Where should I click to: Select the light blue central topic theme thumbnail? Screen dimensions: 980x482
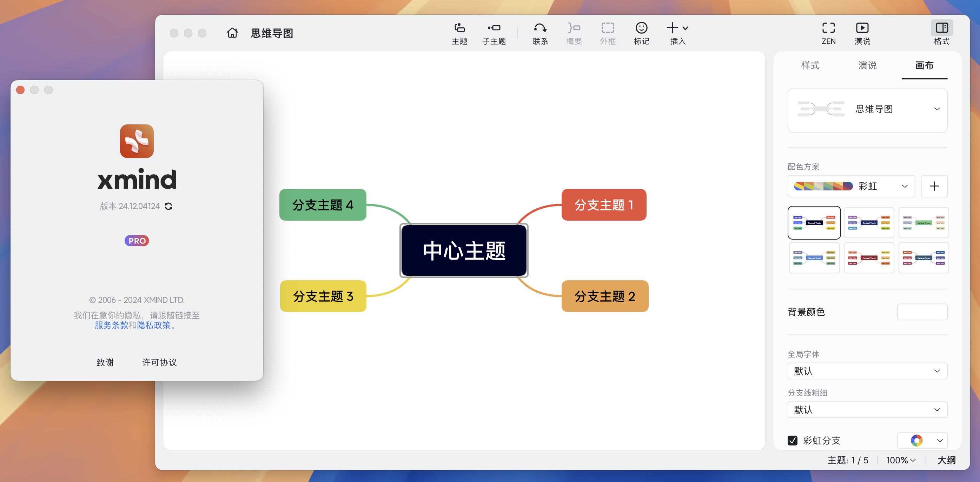[814, 258]
